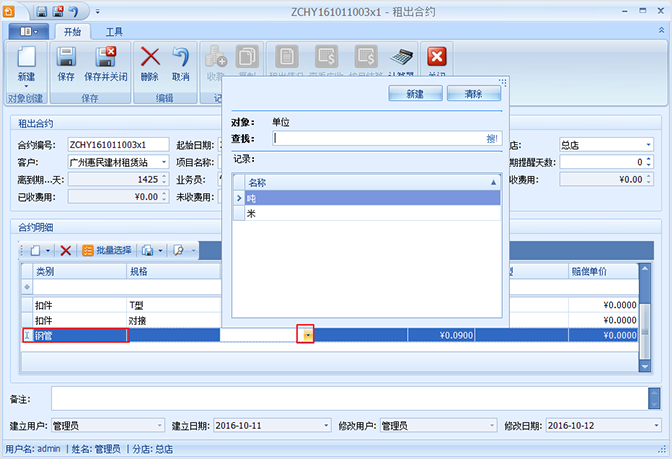The image size is (672, 459).
Task: Switch to the 开始 (Start) tab
Action: (x=71, y=32)
